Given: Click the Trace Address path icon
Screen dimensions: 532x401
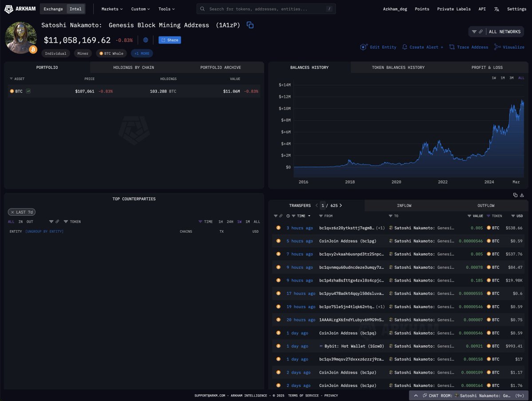Looking at the screenshot, I should tap(452, 47).
